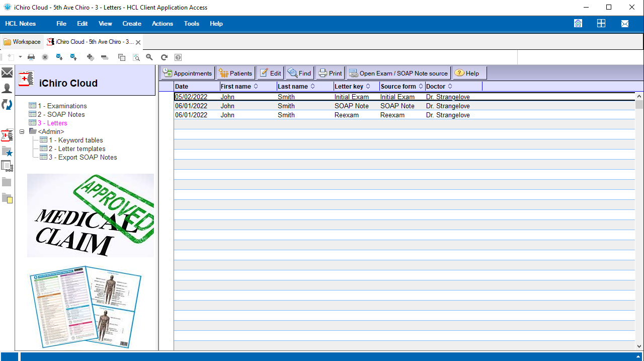Click Open Exam / SOAP Note source button
The height and width of the screenshot is (361, 644).
coord(398,73)
